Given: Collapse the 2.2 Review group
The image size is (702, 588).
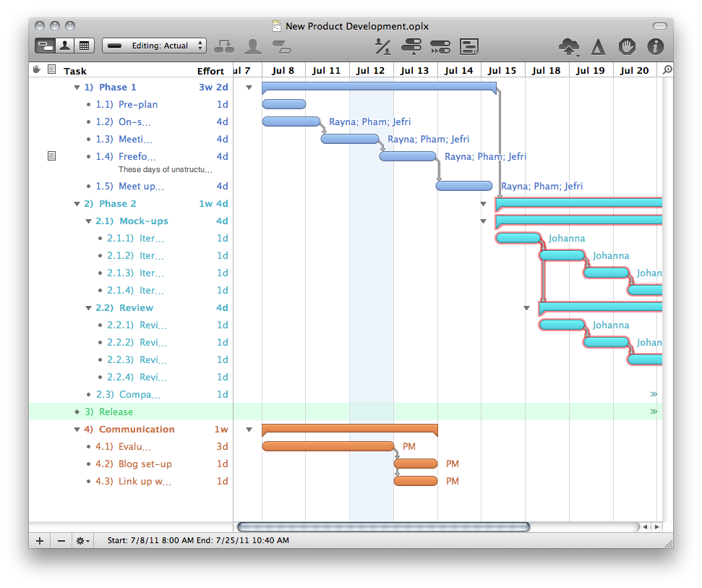Looking at the screenshot, I should [x=89, y=308].
